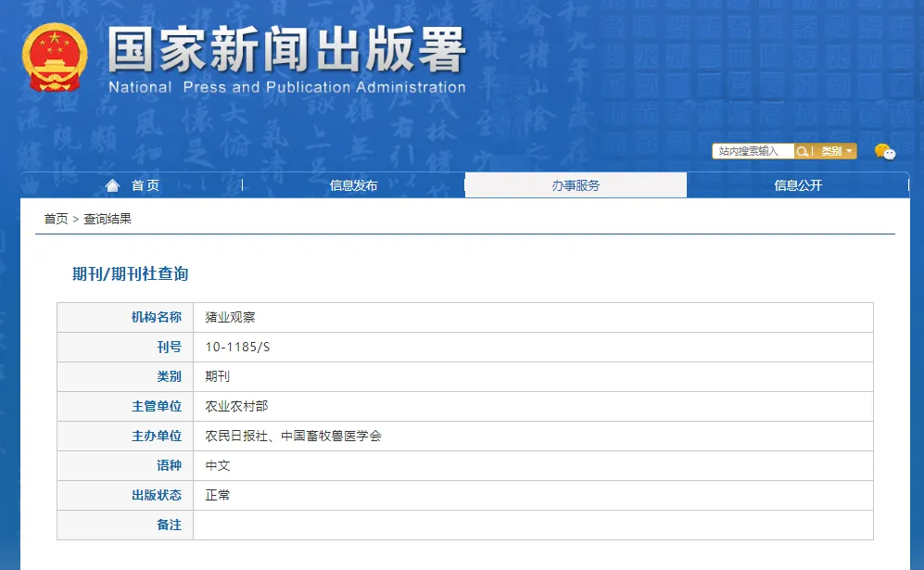Click the 语种 row label

click(169, 465)
